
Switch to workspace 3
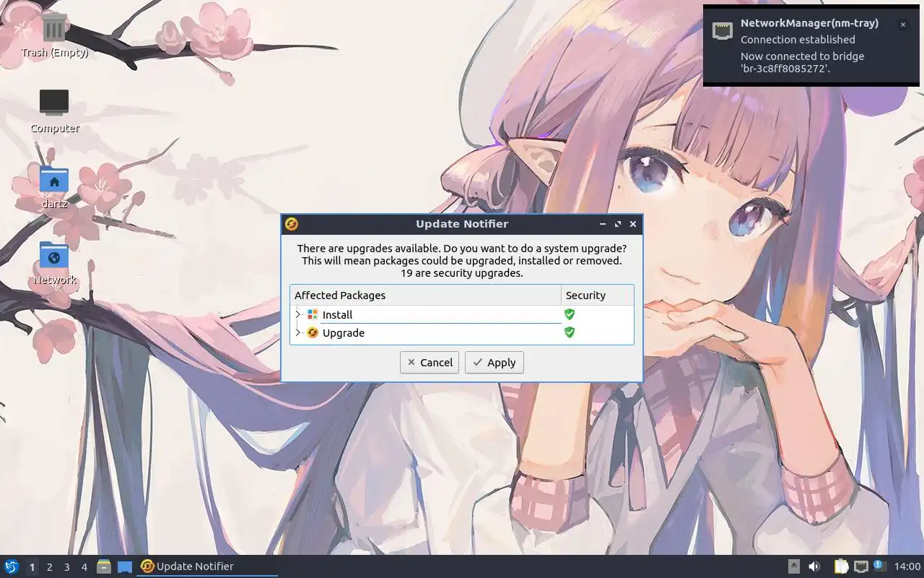[66, 567]
